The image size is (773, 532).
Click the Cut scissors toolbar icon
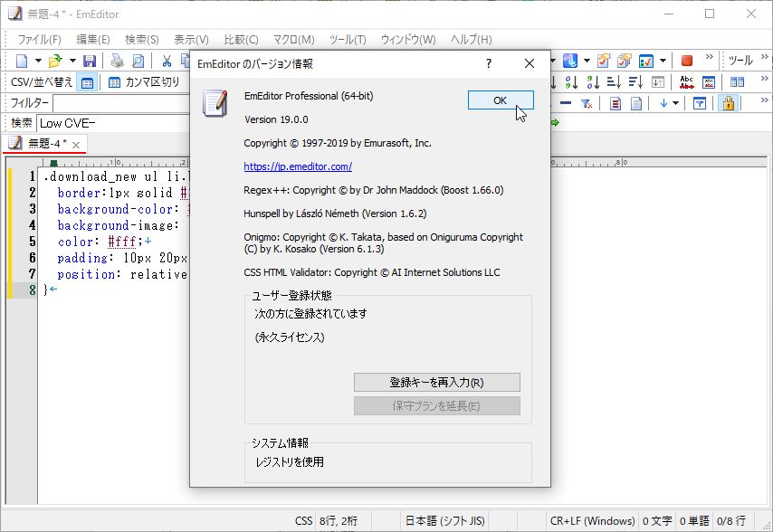tap(167, 61)
